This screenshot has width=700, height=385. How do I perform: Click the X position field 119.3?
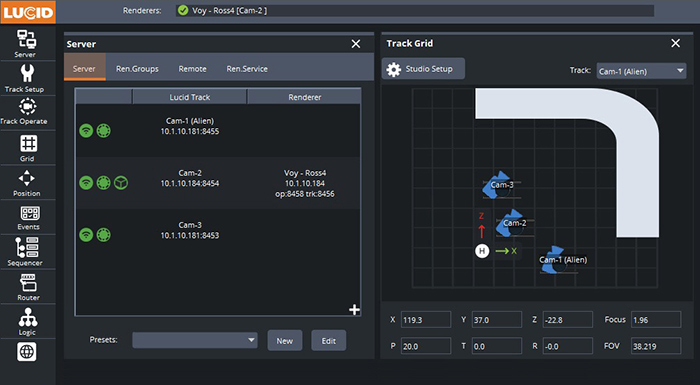pyautogui.click(x=426, y=320)
